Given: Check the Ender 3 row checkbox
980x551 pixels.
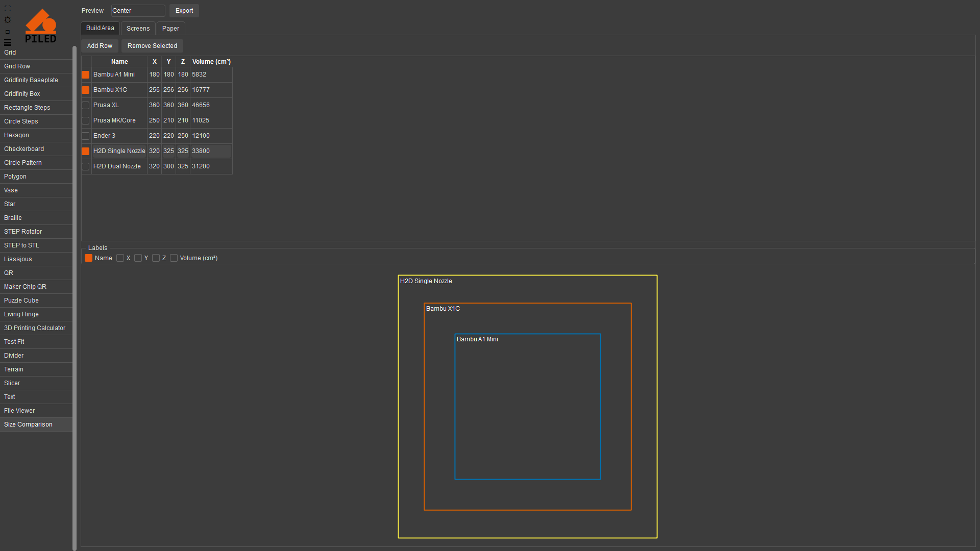Looking at the screenshot, I should (86, 136).
